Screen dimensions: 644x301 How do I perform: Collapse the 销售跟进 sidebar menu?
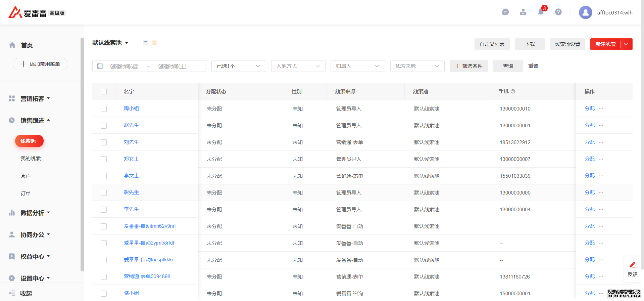[x=35, y=120]
